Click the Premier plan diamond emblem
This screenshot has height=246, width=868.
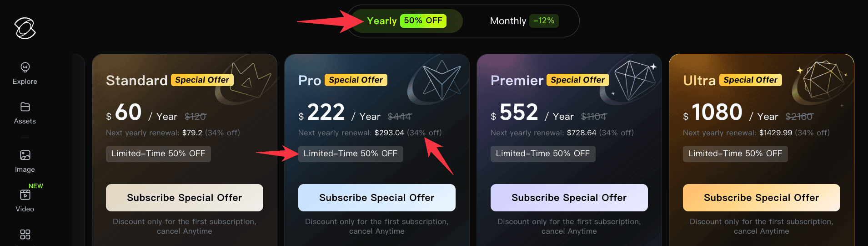point(634,78)
